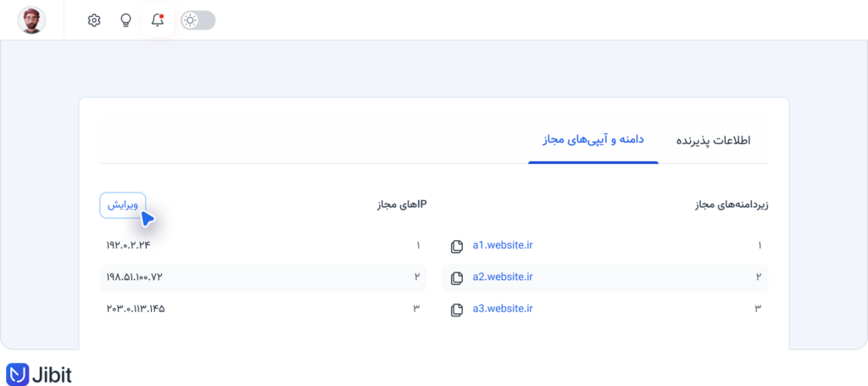This screenshot has width=868, height=386.
Task: Toggle the light/dark theme switch
Action: [x=198, y=21]
